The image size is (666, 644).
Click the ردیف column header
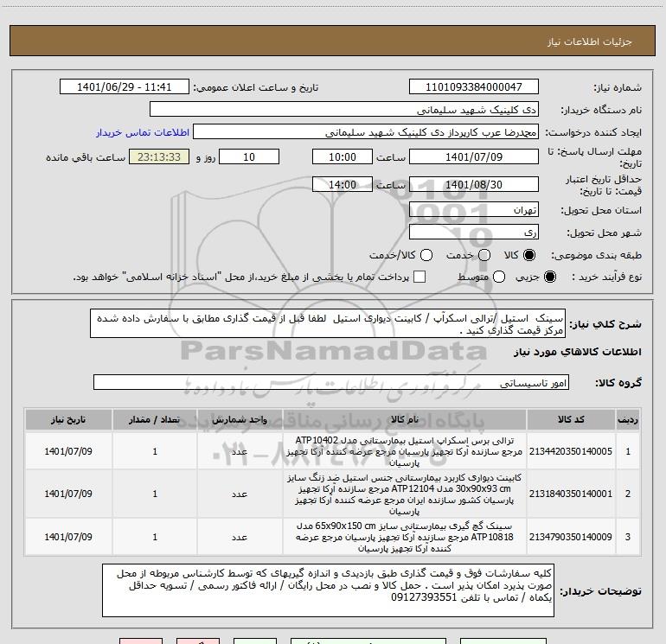(628, 420)
